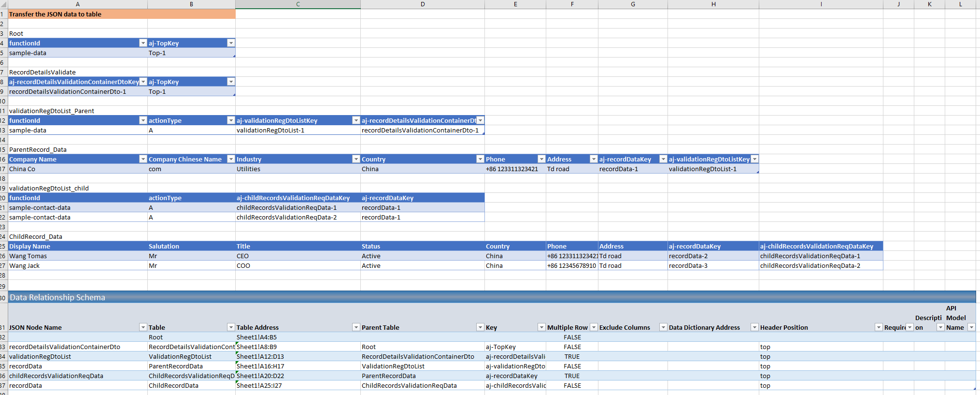This screenshot has height=395, width=980.
Task: Click the API Model Name filter arrow
Action: pos(971,327)
